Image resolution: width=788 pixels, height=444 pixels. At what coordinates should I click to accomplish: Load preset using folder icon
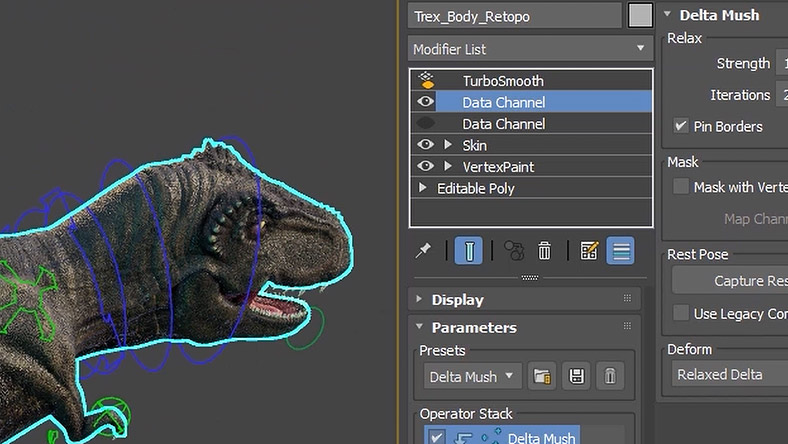[542, 376]
